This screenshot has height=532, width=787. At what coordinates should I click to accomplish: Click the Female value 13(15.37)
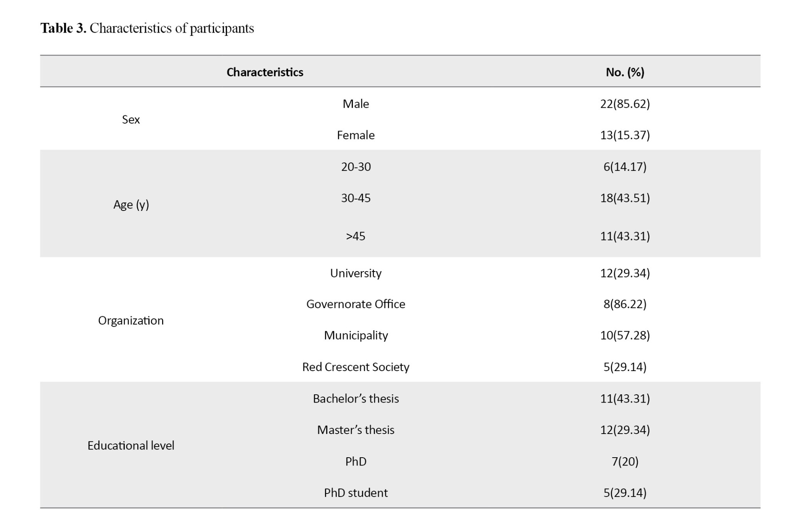(625, 135)
